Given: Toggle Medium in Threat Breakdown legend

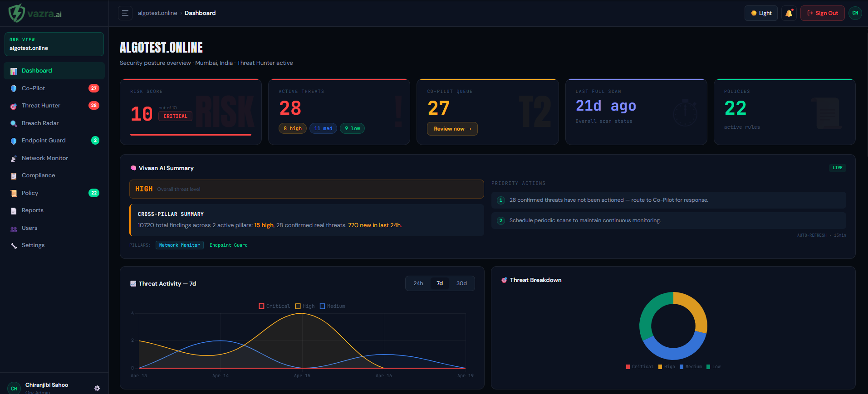Looking at the screenshot, I should coord(691,367).
